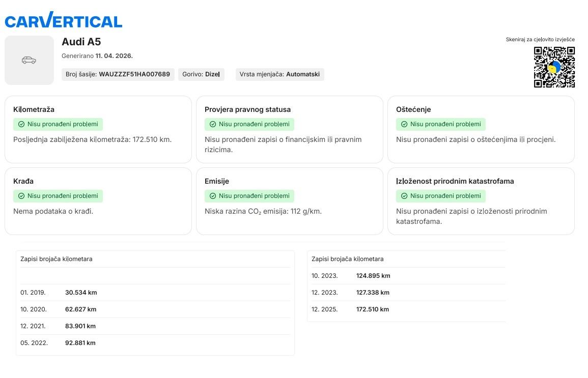Click the Nema podataka o krađi text

pos(53,211)
